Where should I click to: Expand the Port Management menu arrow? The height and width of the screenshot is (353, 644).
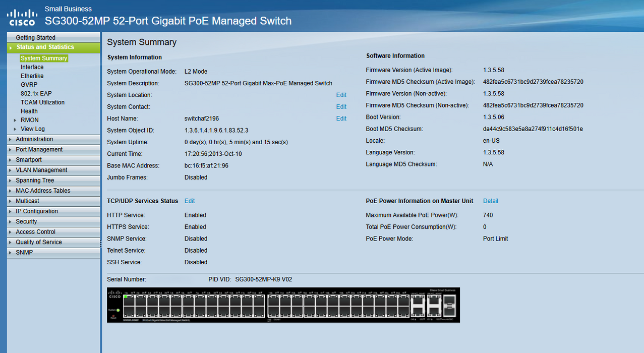pyautogui.click(x=11, y=150)
